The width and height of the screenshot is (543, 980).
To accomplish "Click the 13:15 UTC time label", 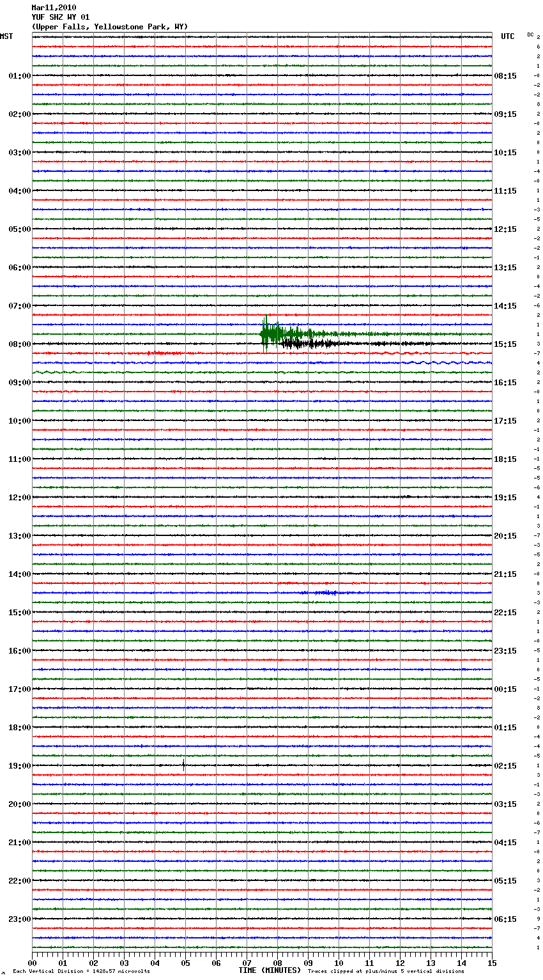I will [x=505, y=268].
